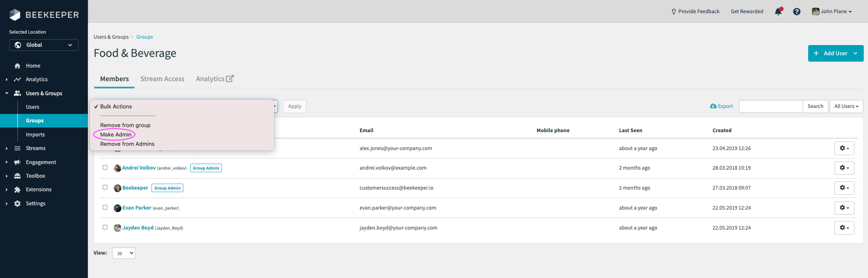Open Users in sidebar submenu
Viewport: 868px width, 278px height.
tap(33, 107)
